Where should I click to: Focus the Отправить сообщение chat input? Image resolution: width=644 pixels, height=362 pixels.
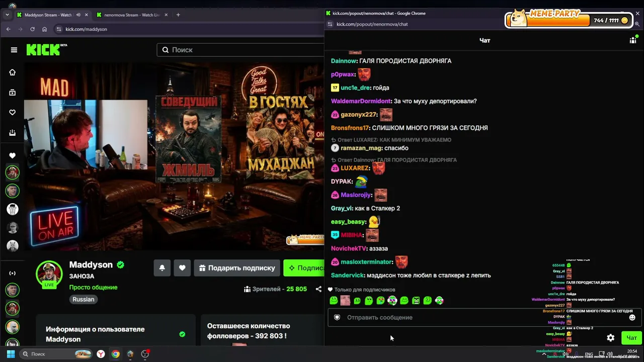485,317
